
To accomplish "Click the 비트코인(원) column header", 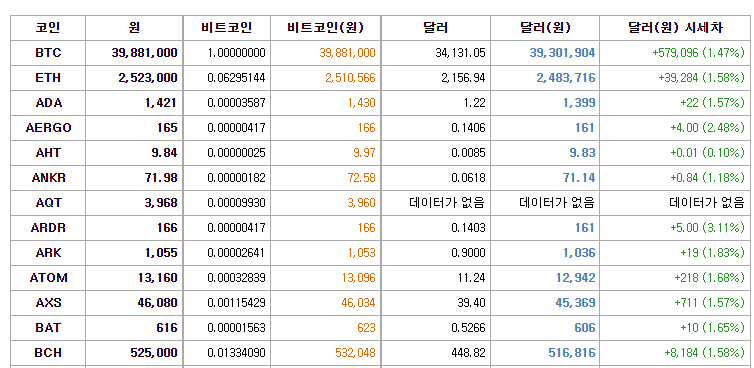I will tap(326, 28).
